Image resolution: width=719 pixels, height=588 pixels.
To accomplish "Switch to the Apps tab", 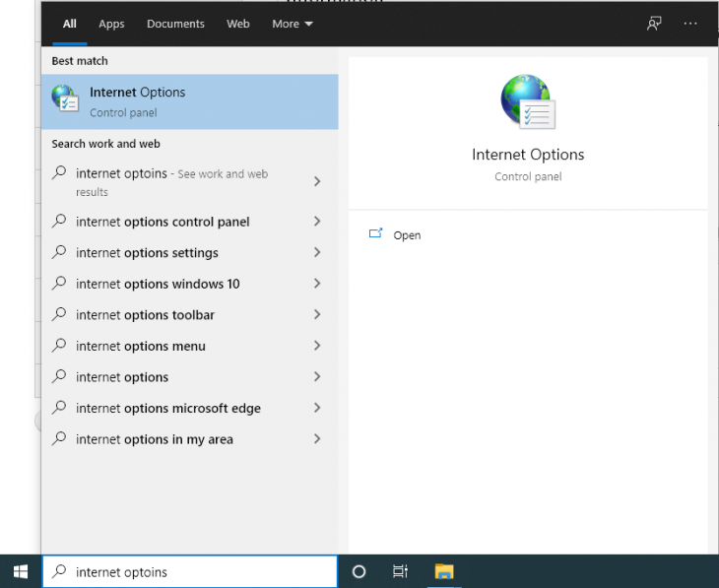I will [x=111, y=24].
